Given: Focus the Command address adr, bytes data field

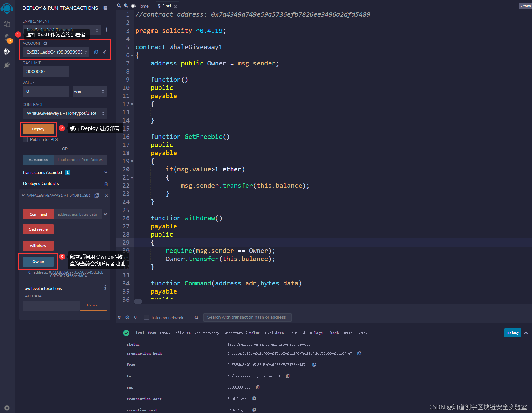Looking at the screenshot, I should pyautogui.click(x=78, y=214).
